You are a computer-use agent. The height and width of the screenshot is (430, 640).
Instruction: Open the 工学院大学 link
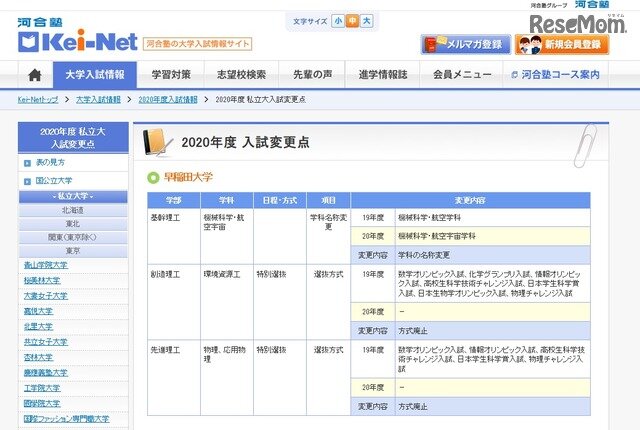click(42, 388)
